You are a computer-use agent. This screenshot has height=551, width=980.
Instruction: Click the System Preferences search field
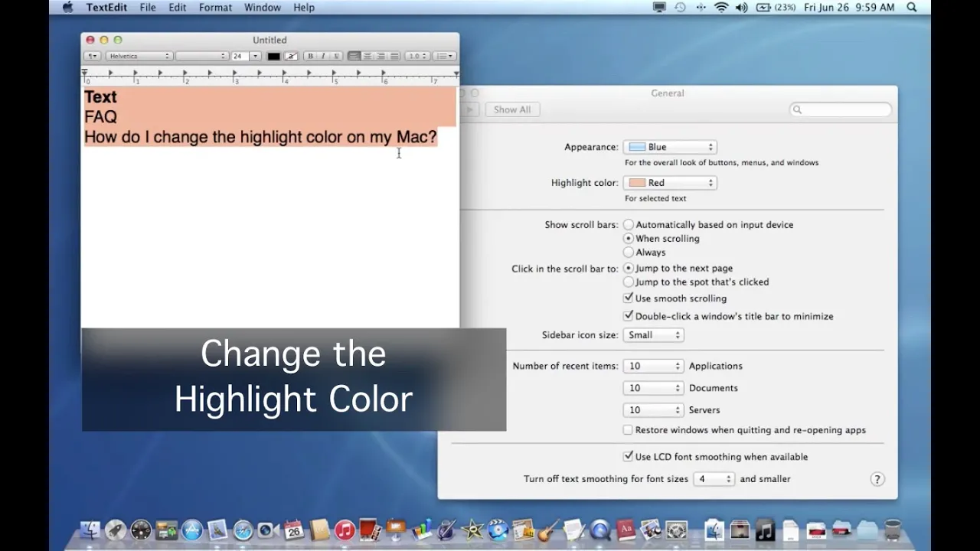pyautogui.click(x=841, y=109)
